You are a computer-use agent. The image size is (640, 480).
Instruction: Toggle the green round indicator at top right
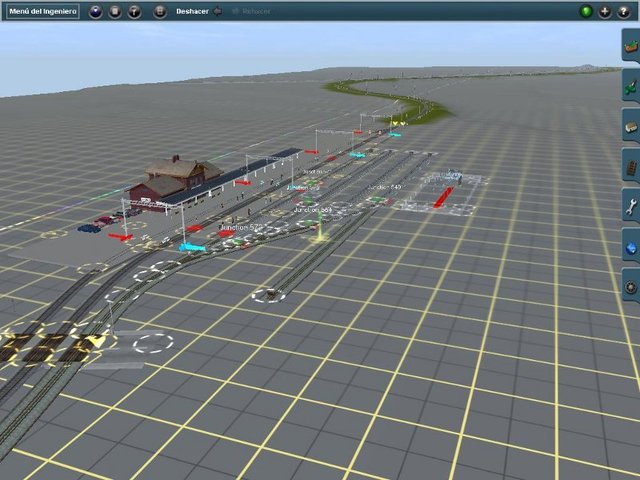click(x=586, y=11)
